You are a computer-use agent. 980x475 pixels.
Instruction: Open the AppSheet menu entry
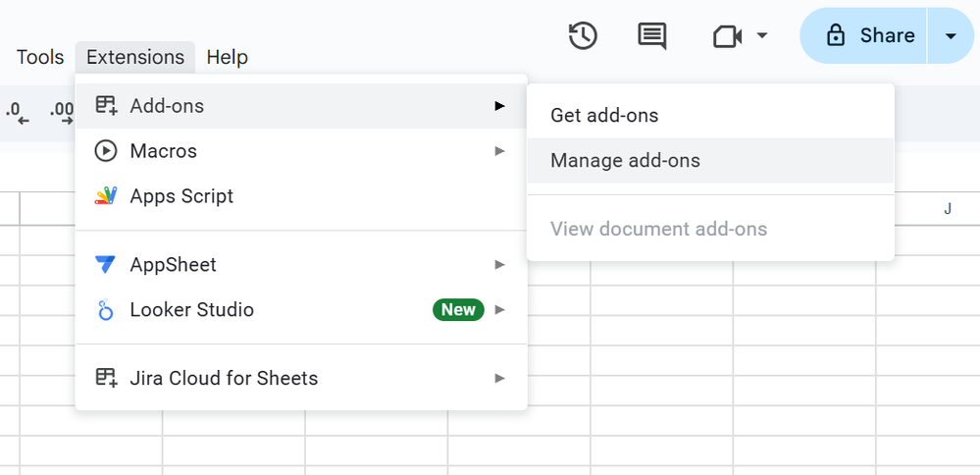pyautogui.click(x=301, y=264)
